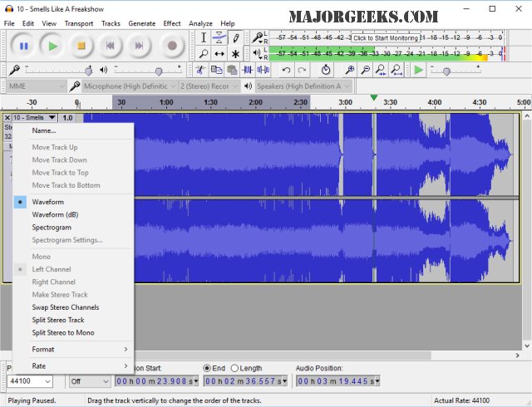Screen dimensions: 532x407
Task: Select the Zoom magnifier tool
Action: tap(203, 54)
